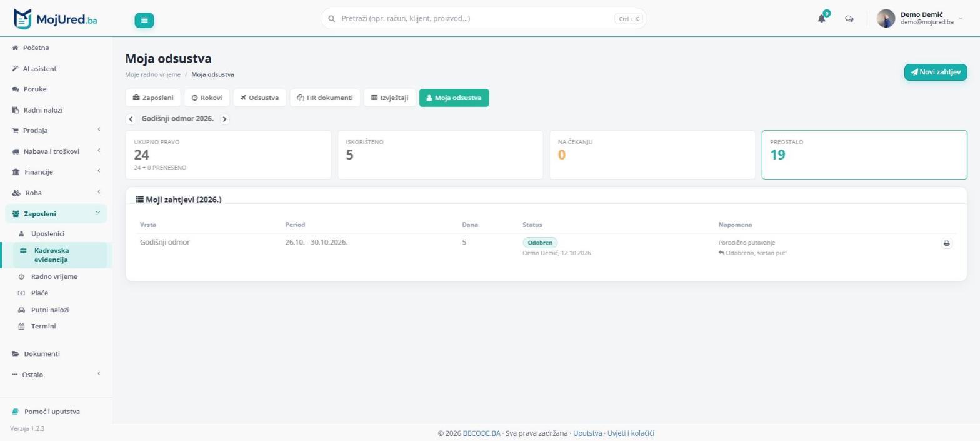This screenshot has width=980, height=441.
Task: Switch to the Rokovi tab
Action: tap(207, 98)
